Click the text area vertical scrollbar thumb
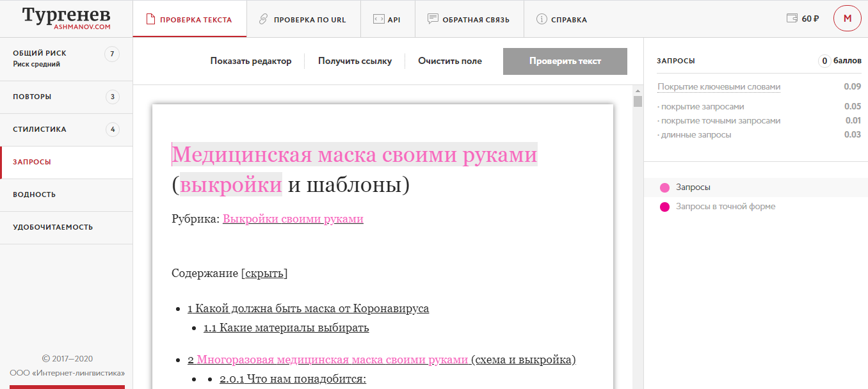Viewport: 868px width, 389px height. coord(637,101)
